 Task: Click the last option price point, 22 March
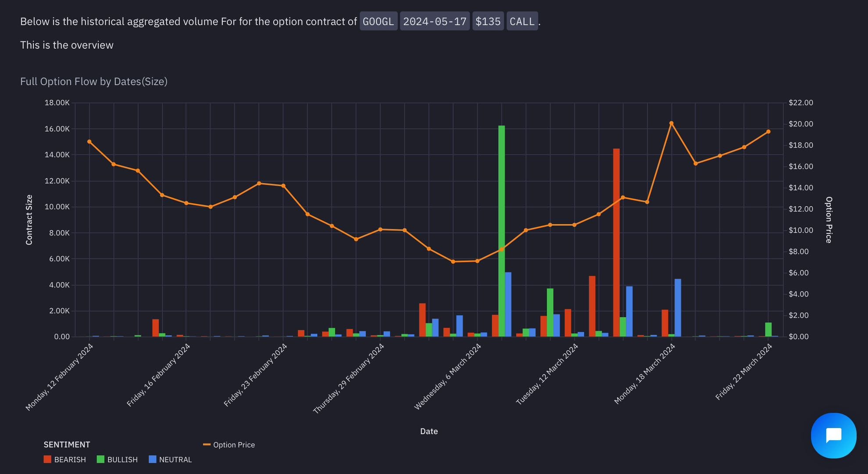tap(768, 132)
